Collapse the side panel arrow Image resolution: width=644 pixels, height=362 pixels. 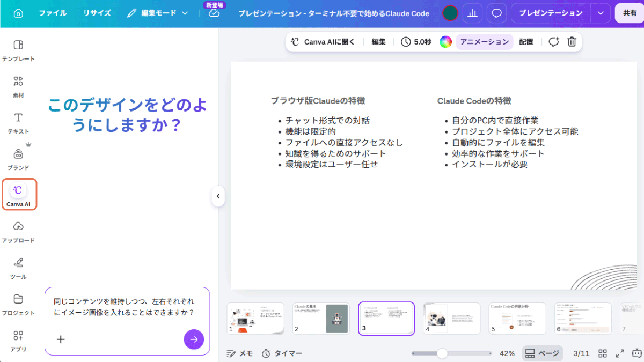point(218,196)
